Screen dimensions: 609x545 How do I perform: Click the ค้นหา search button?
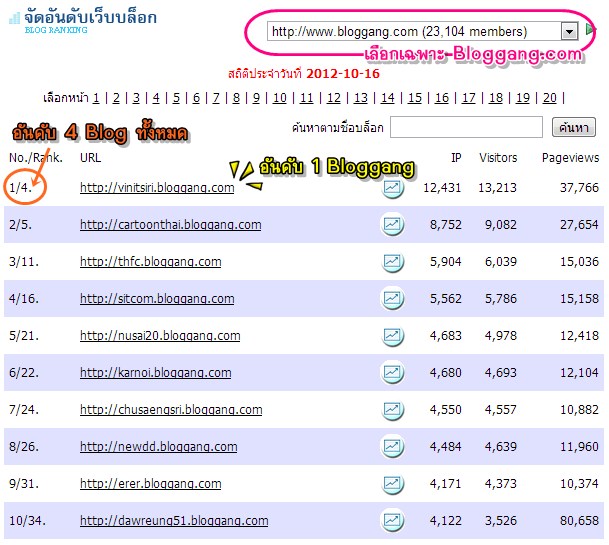(574, 127)
